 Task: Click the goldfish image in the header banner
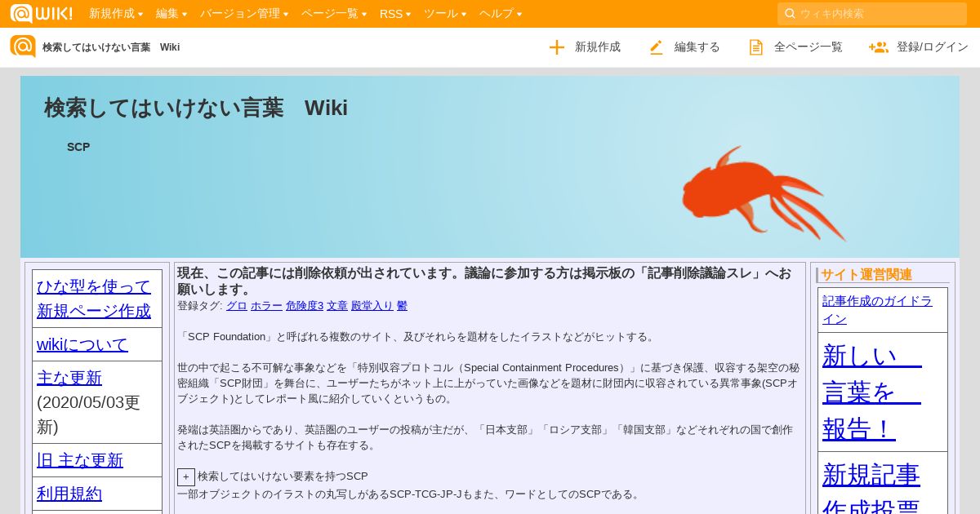click(x=764, y=194)
